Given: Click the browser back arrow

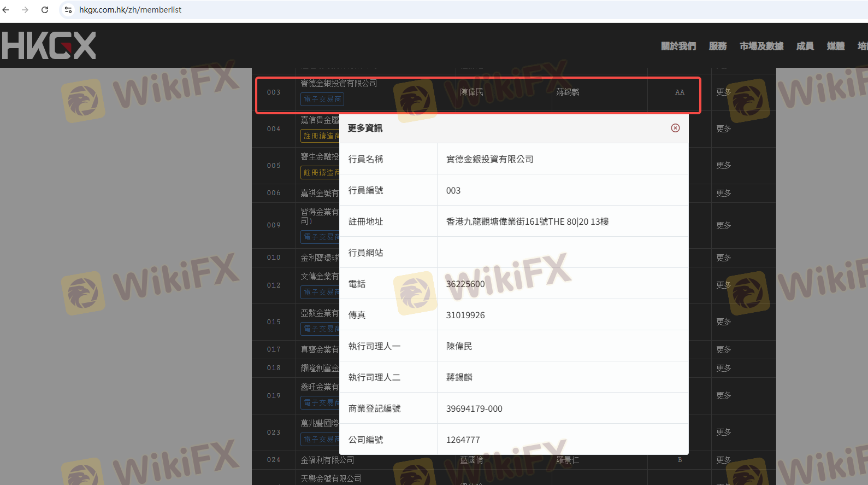Looking at the screenshot, I should click(x=6, y=10).
